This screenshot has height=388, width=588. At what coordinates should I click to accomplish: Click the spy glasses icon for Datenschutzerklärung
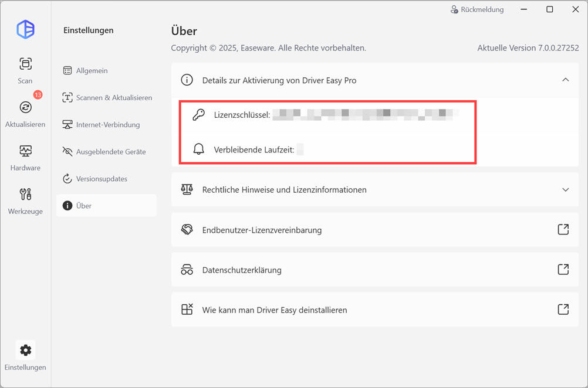(187, 270)
